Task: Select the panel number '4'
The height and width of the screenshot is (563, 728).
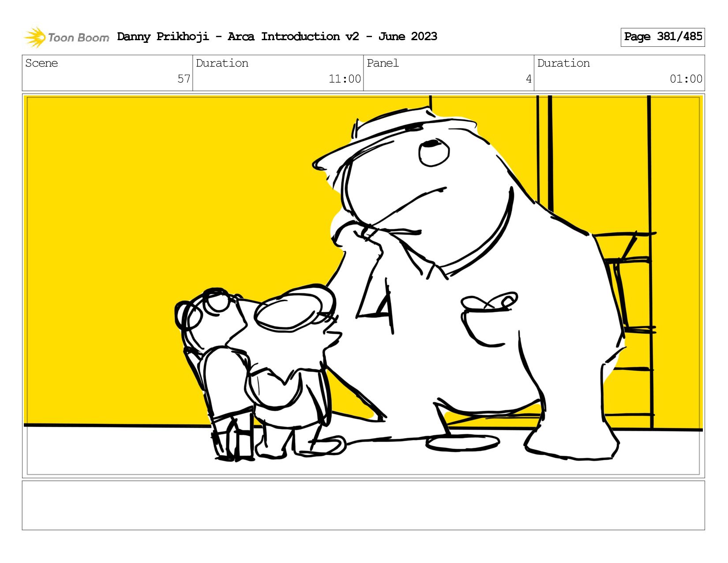Action: (x=529, y=79)
